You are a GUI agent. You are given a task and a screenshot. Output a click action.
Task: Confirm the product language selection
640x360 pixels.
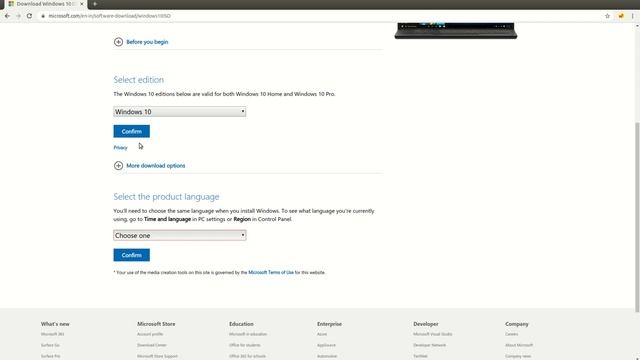pyautogui.click(x=131, y=255)
